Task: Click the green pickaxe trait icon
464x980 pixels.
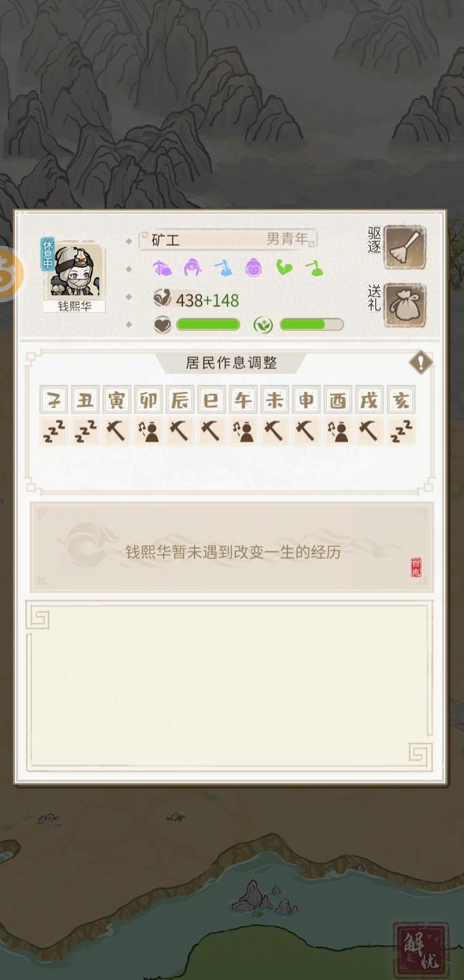Action: coord(314,268)
